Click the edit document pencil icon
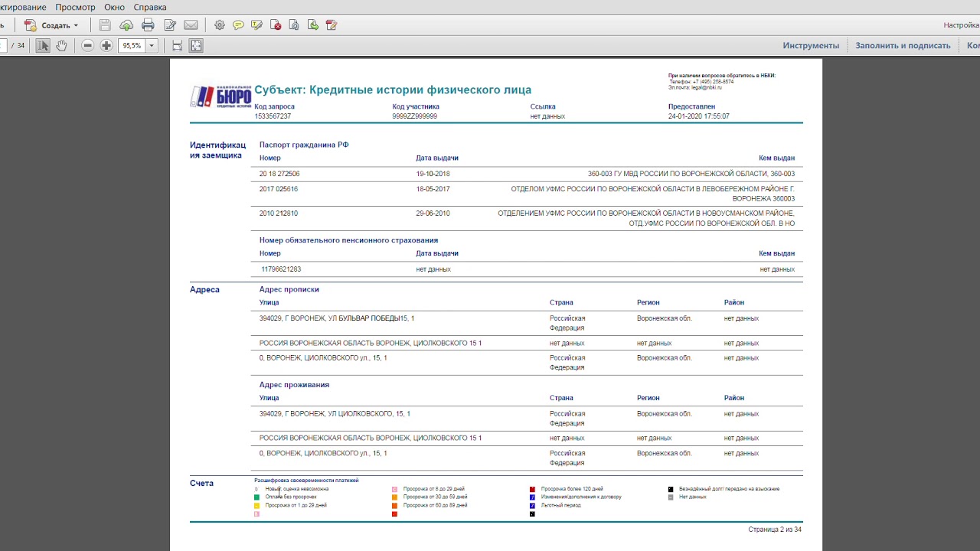Screen dimensions: 980x551 point(170,25)
